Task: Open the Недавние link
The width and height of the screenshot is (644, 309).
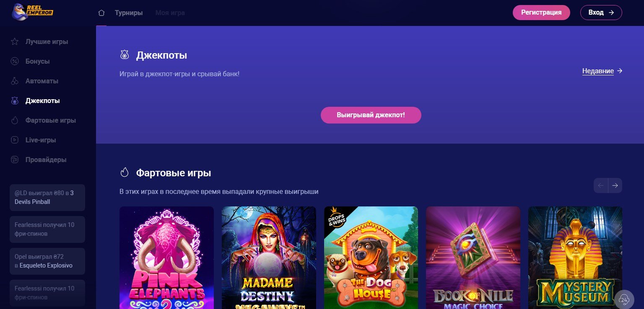Action: [602, 71]
